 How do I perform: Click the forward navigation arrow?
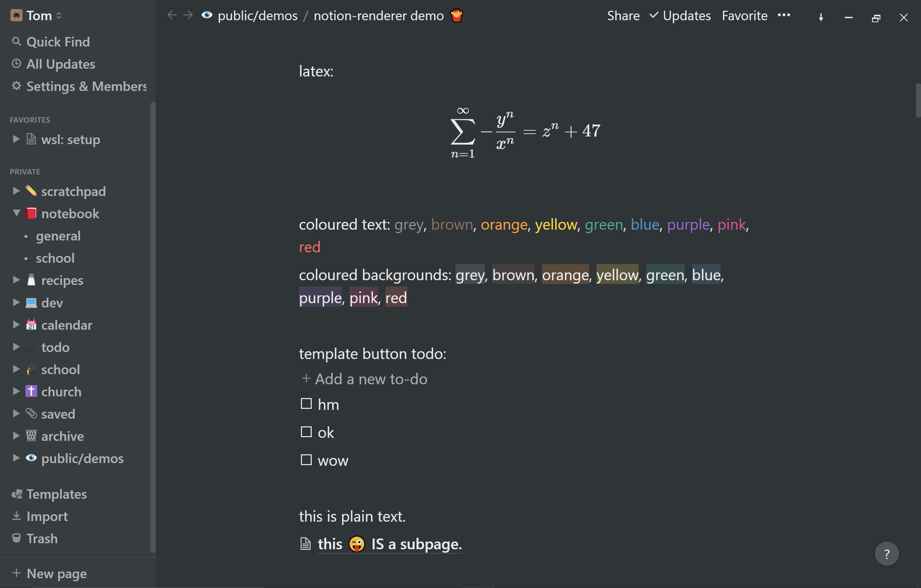point(188,15)
